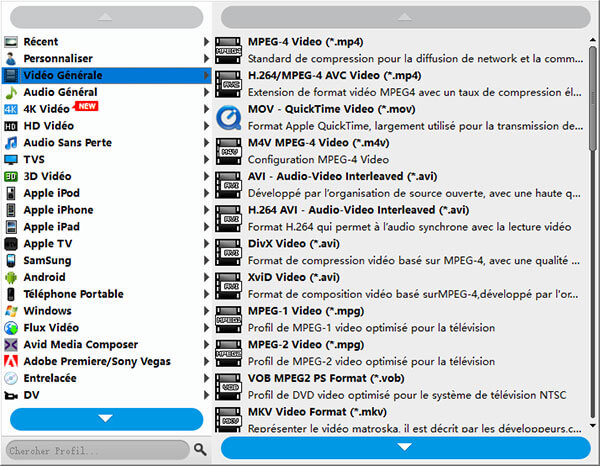600x466 pixels.
Task: Choose MPEG-2 Video (*.mpg) format
Action: 401,353
